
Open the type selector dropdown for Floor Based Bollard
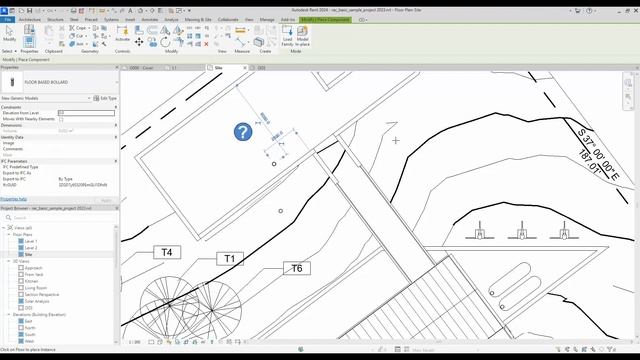pos(117,82)
